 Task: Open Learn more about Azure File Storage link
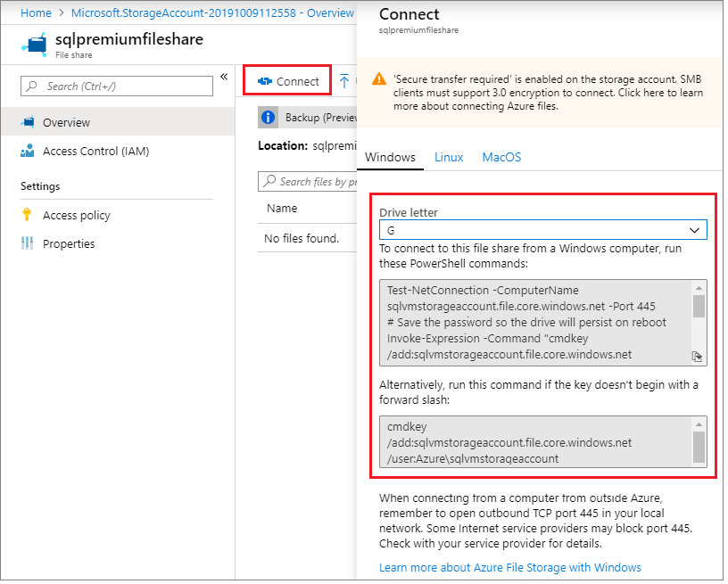tap(509, 567)
